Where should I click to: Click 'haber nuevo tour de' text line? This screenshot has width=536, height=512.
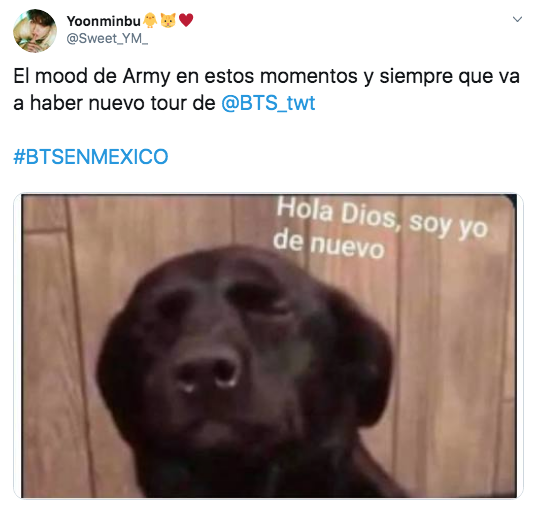[123, 103]
